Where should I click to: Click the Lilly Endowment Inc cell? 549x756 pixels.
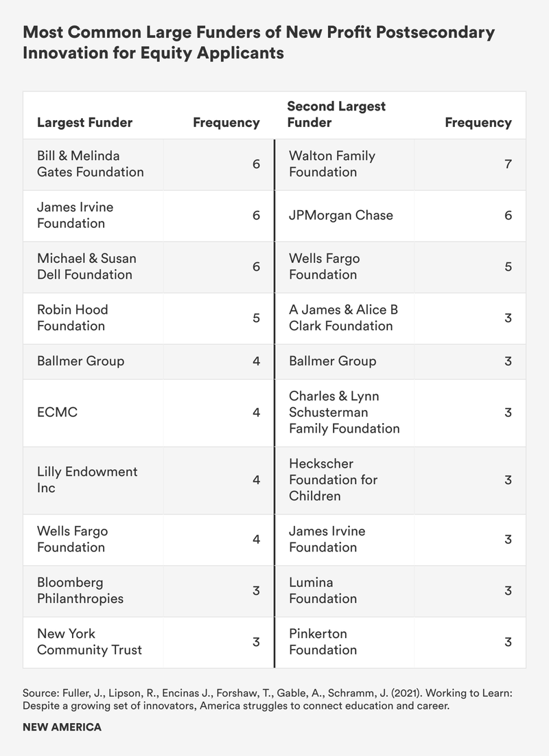[x=86, y=480]
